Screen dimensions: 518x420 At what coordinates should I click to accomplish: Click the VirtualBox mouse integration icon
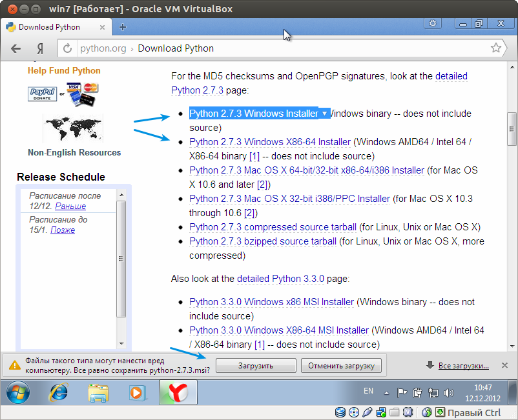(426, 412)
